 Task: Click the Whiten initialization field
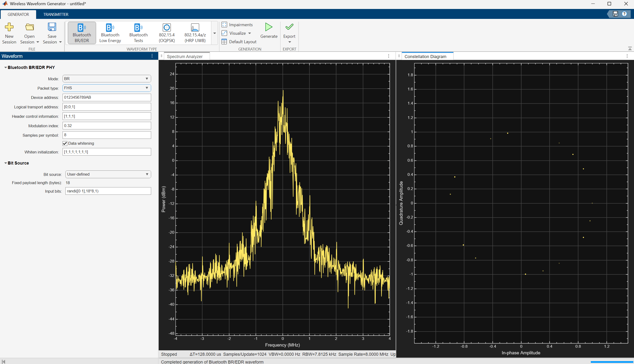106,152
